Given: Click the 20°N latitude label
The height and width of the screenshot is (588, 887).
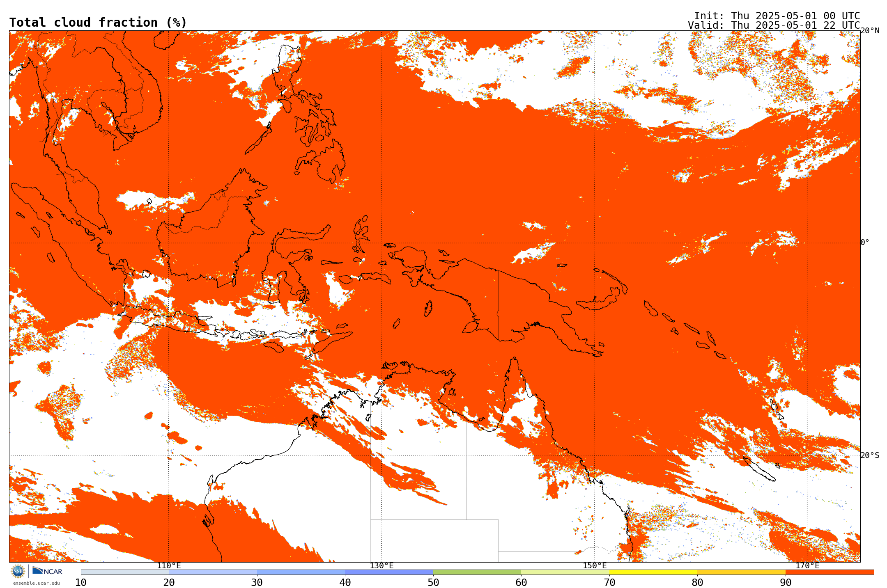Looking at the screenshot, I should [870, 31].
